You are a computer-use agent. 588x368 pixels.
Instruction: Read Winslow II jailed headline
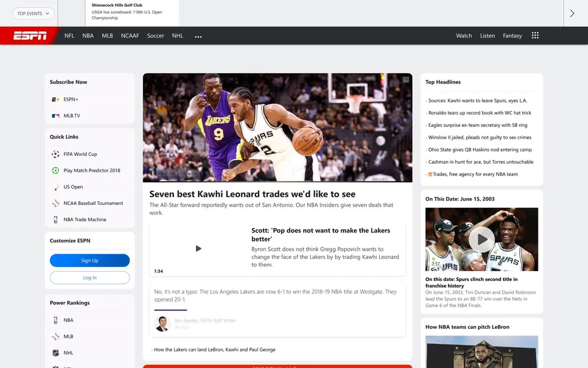480,137
